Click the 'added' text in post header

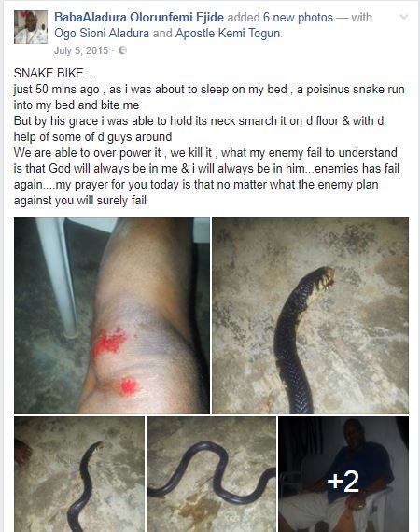[x=244, y=18]
